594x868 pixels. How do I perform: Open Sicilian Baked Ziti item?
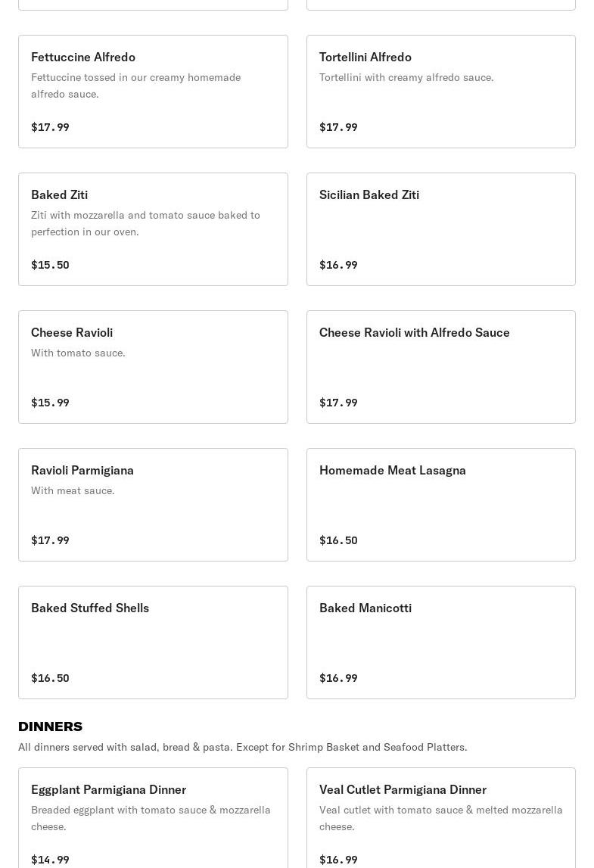click(440, 229)
